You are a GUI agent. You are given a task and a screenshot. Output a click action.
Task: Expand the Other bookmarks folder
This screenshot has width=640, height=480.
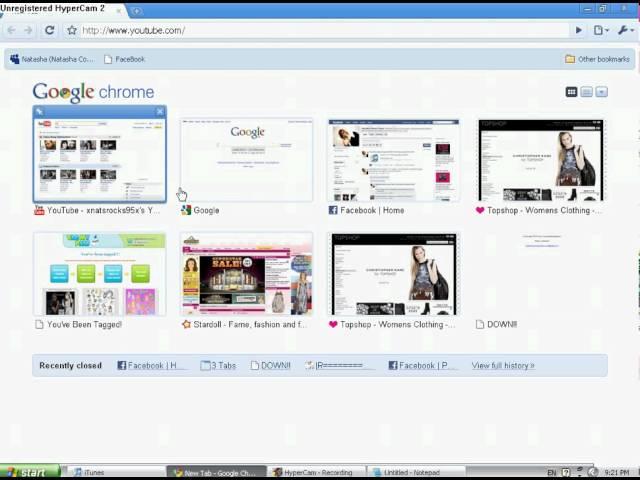[x=597, y=59]
